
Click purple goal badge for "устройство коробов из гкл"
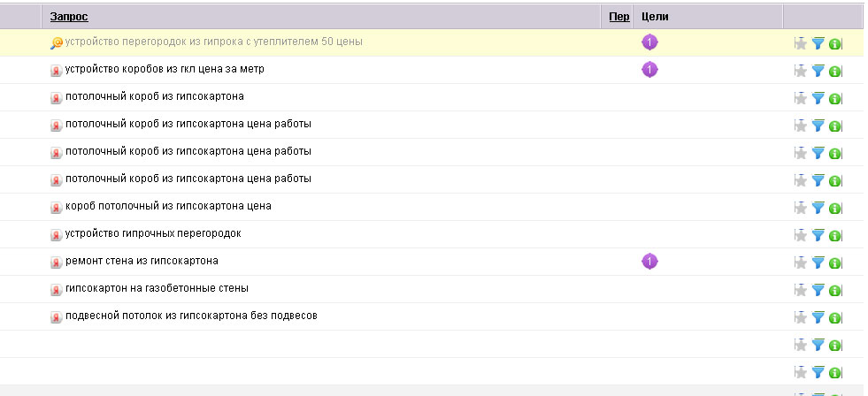649,69
